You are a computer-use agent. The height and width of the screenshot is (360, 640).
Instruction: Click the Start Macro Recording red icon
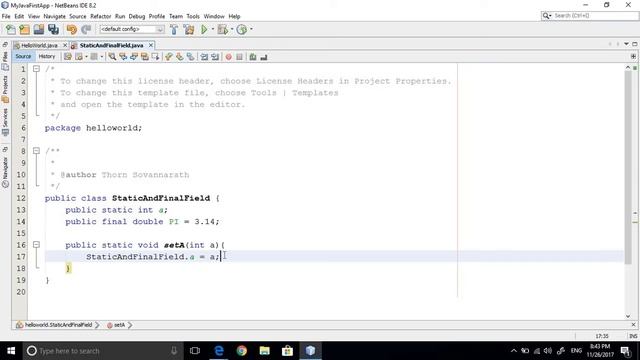click(229, 57)
